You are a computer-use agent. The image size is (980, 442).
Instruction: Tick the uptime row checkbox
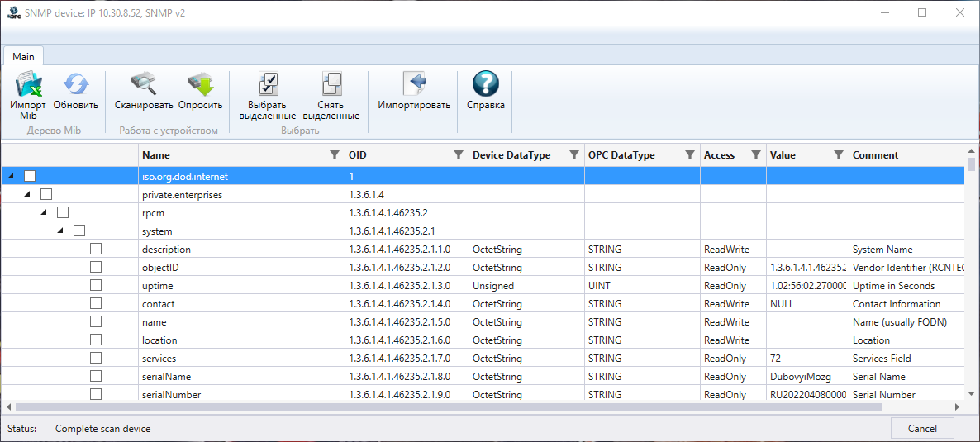(x=96, y=285)
